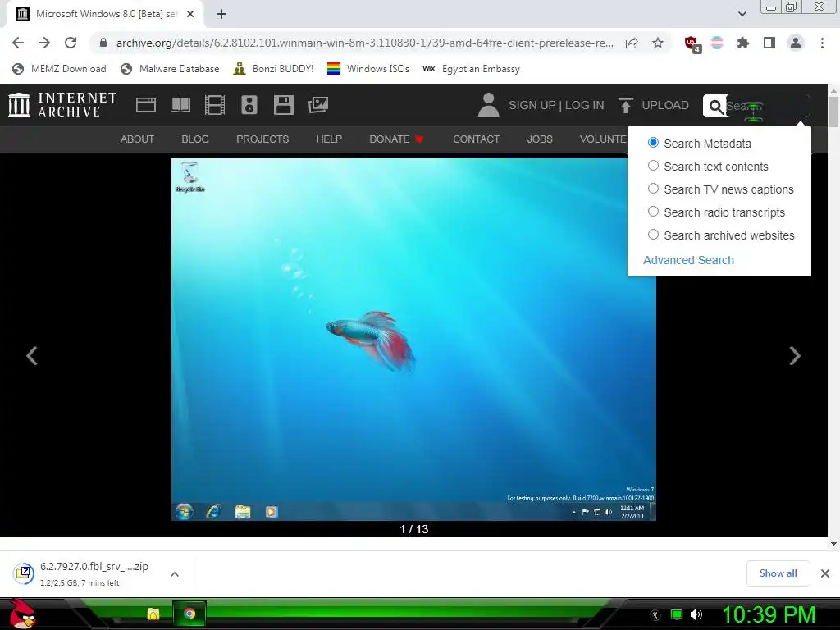Open Windows ISOs bookmark
Screen dimensions: 840x630
point(368,69)
